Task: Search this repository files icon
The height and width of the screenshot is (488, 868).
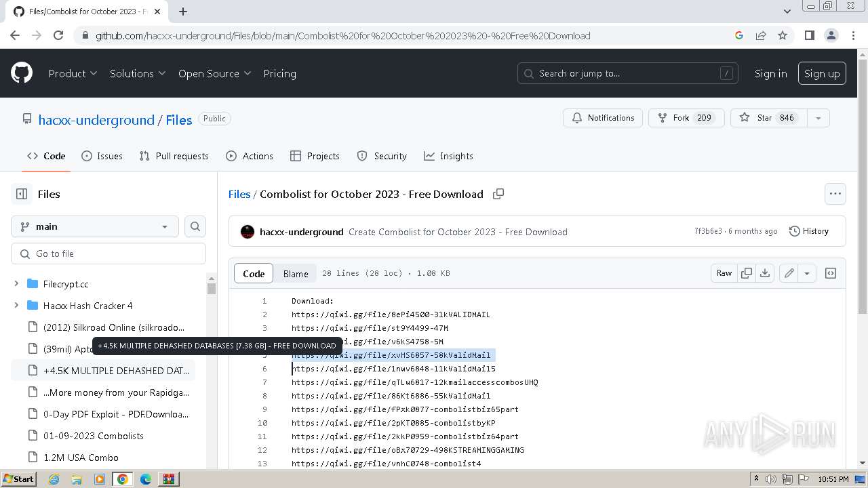Action: (195, 226)
